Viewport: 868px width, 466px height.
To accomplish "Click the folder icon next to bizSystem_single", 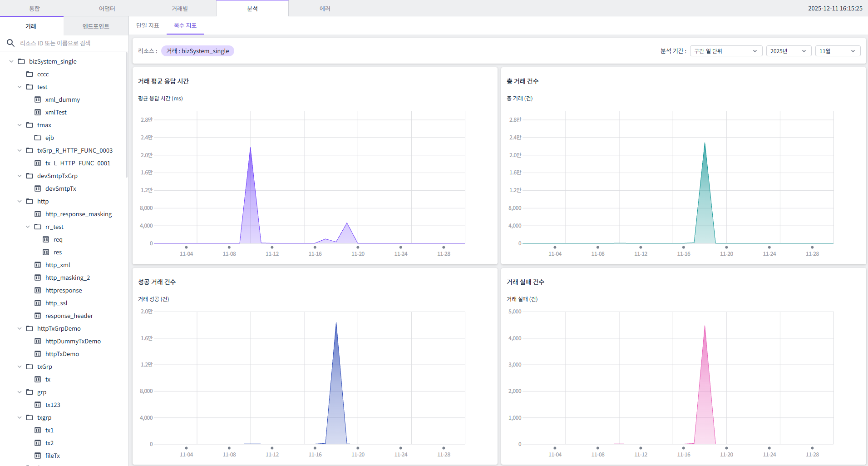I will click(21, 61).
